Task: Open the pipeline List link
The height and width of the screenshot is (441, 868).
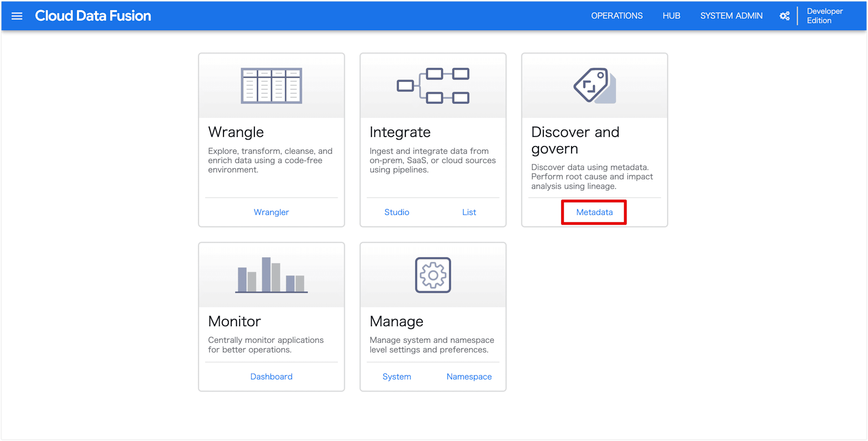Action: [469, 212]
